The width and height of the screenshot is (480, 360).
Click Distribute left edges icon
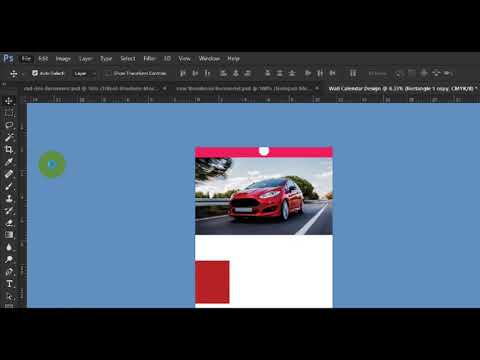click(308, 73)
